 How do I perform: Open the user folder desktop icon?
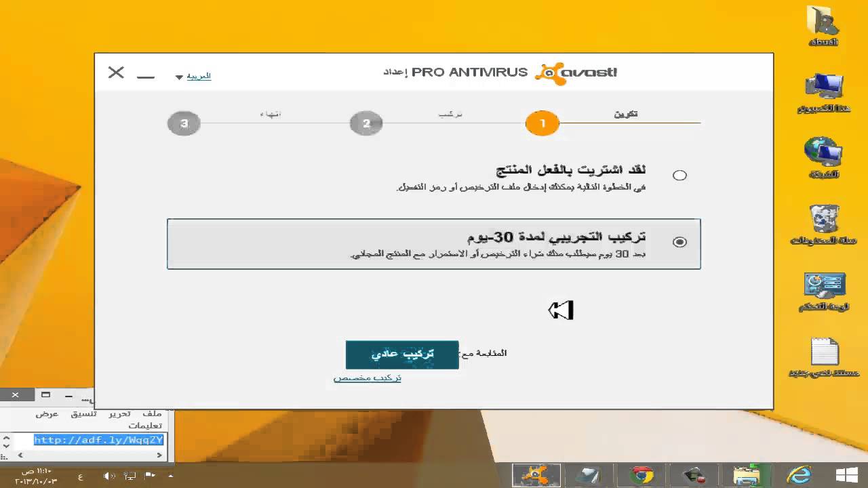coord(824,26)
